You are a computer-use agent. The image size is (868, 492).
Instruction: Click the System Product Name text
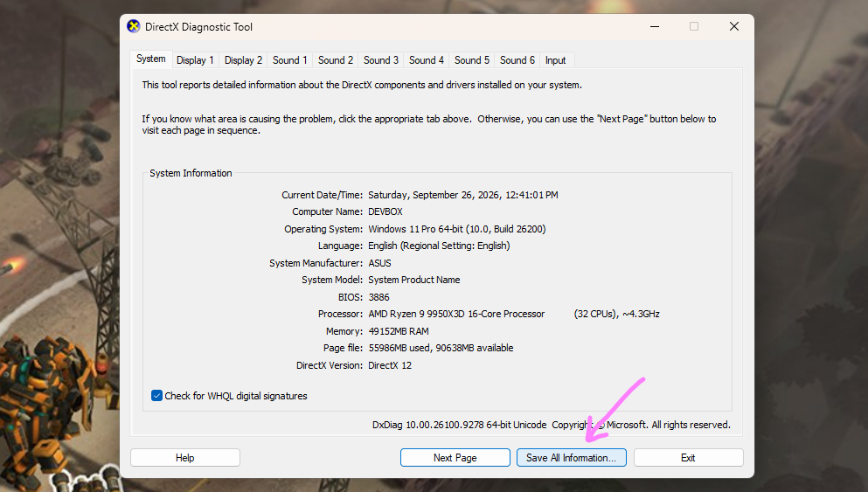pos(414,280)
